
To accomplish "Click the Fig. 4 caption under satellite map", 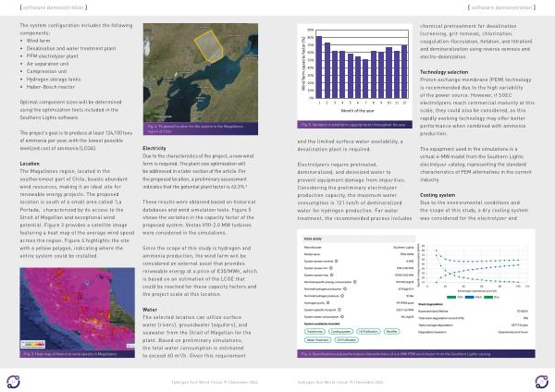I will [x=201, y=129].
